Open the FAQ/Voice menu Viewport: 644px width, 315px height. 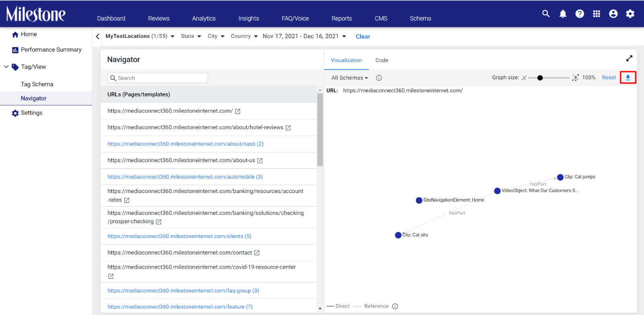(295, 19)
